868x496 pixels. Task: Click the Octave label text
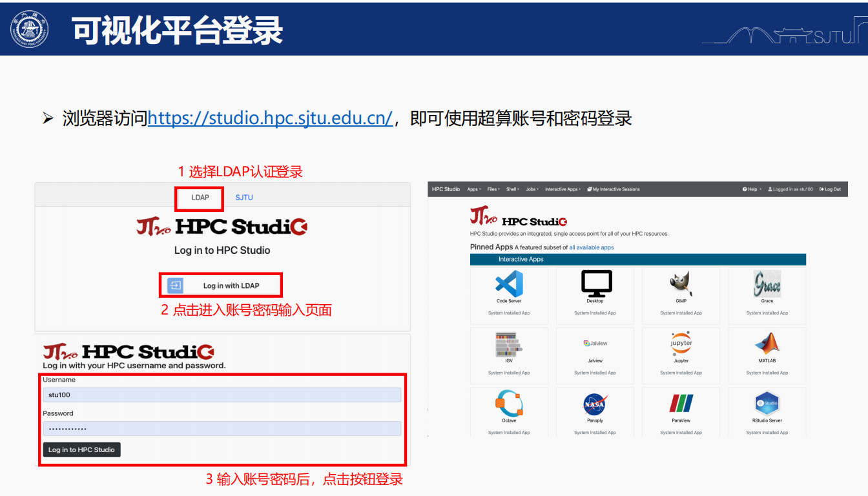click(x=509, y=420)
